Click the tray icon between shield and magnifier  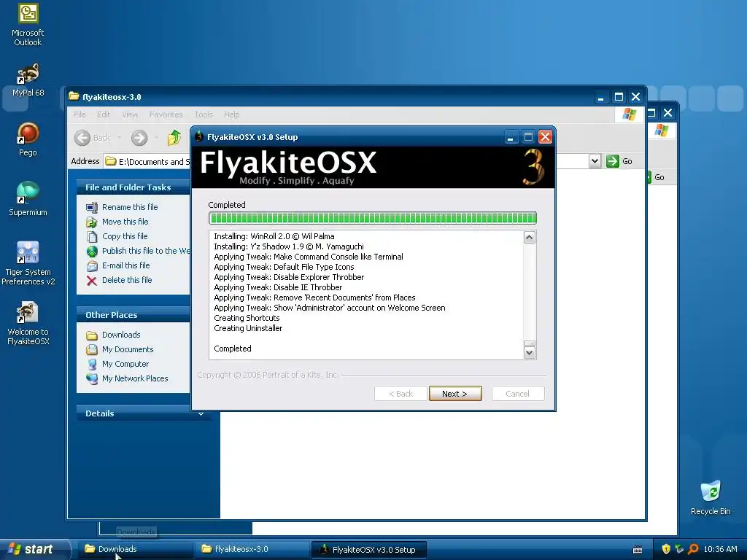(x=679, y=549)
